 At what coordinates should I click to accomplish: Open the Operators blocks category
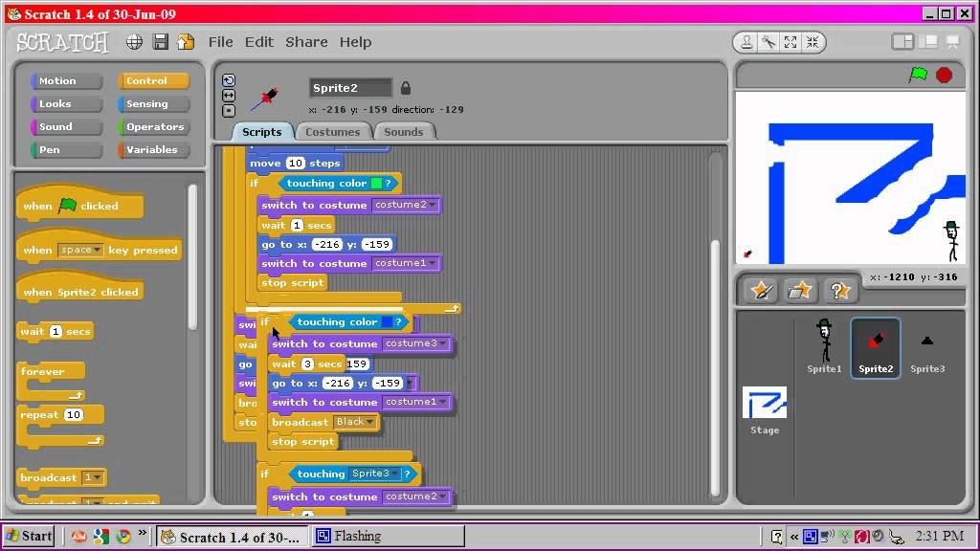tap(154, 127)
